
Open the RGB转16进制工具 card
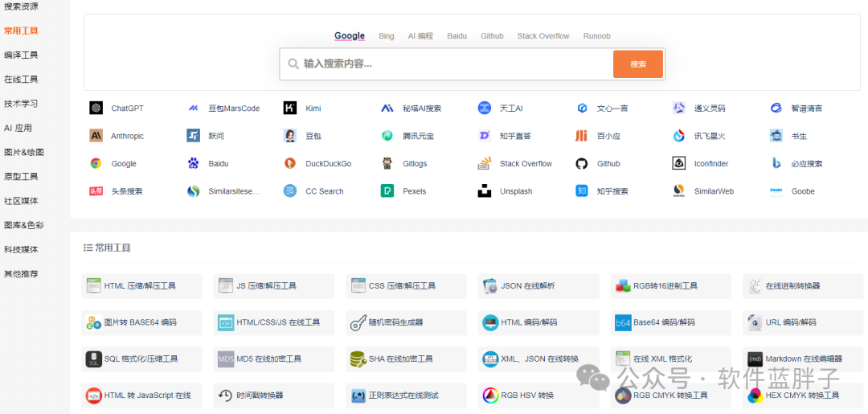(671, 286)
